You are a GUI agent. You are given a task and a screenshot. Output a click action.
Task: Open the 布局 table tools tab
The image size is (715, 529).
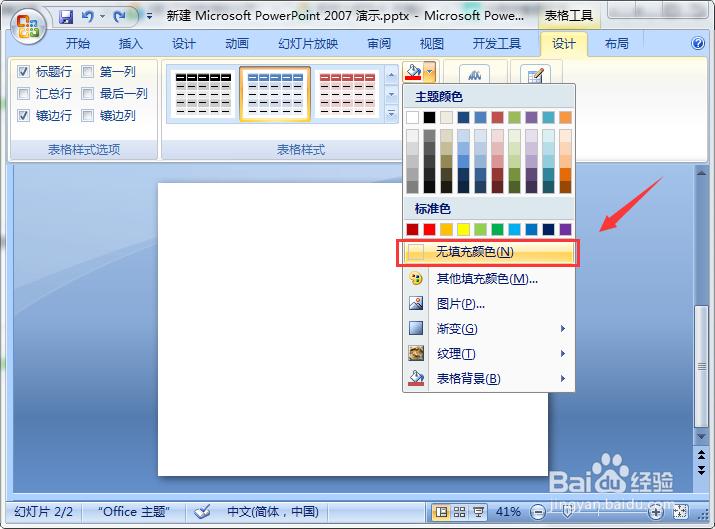click(616, 43)
